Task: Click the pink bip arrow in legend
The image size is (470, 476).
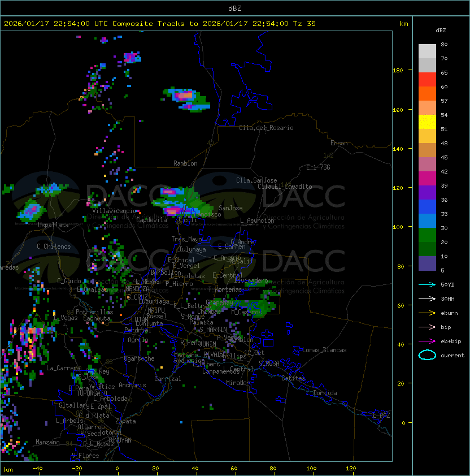Action: coord(427,327)
